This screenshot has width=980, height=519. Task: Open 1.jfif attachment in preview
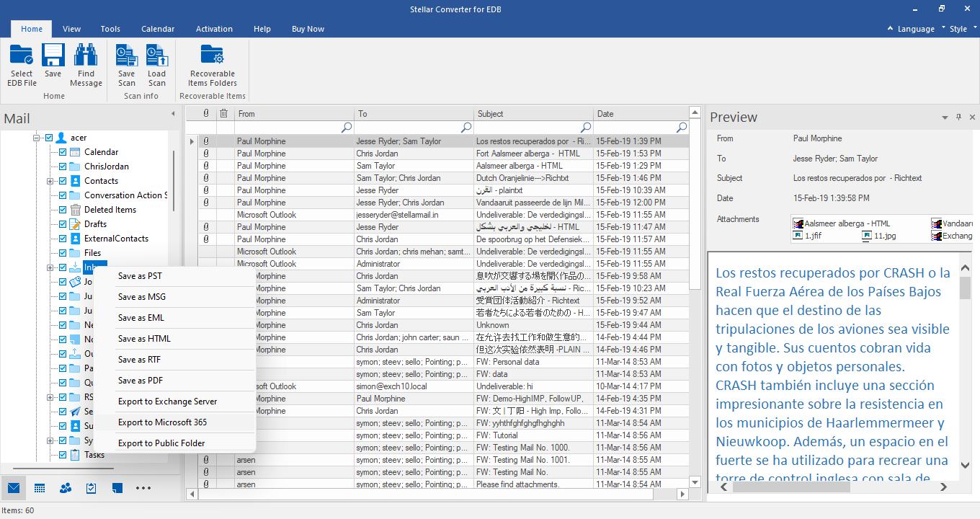807,236
